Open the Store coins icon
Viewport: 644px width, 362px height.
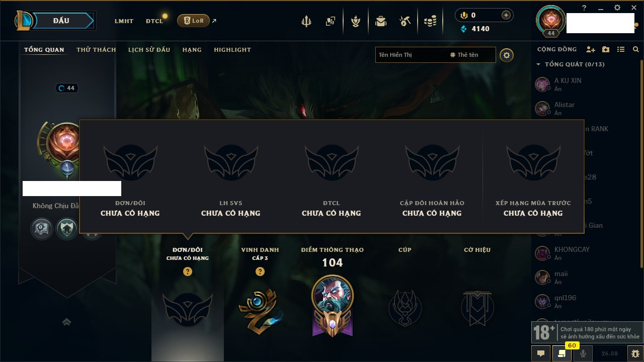click(430, 21)
